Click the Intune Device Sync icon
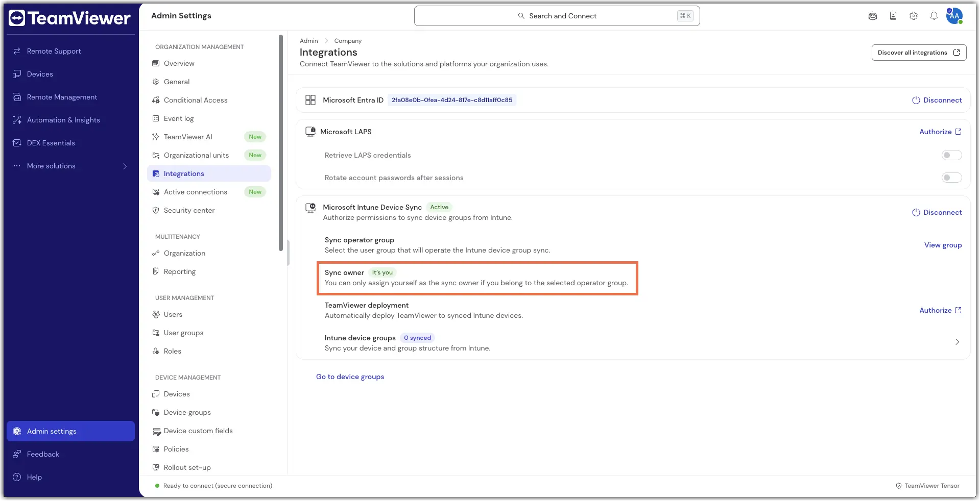This screenshot has height=501, width=980. coord(310,208)
